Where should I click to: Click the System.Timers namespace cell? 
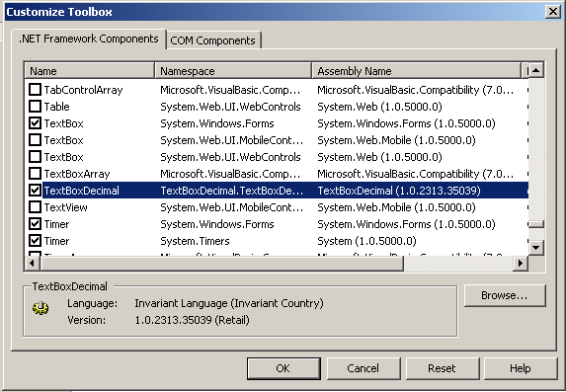tap(195, 241)
